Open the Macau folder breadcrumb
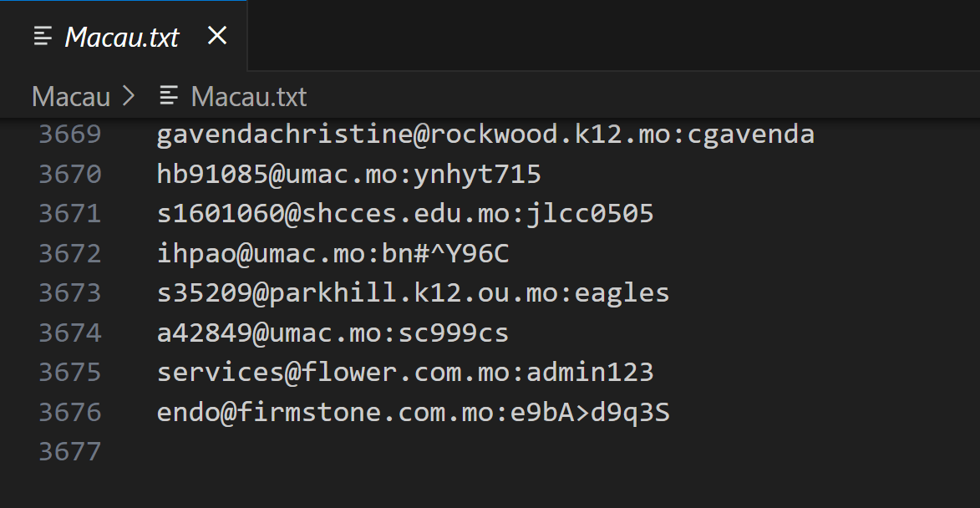Image resolution: width=980 pixels, height=508 pixels. pos(71,97)
